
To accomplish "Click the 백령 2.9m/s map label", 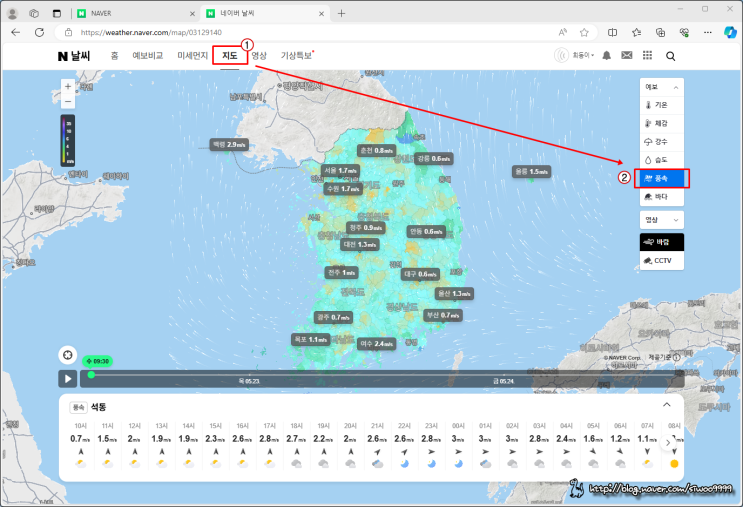I will click(x=229, y=145).
